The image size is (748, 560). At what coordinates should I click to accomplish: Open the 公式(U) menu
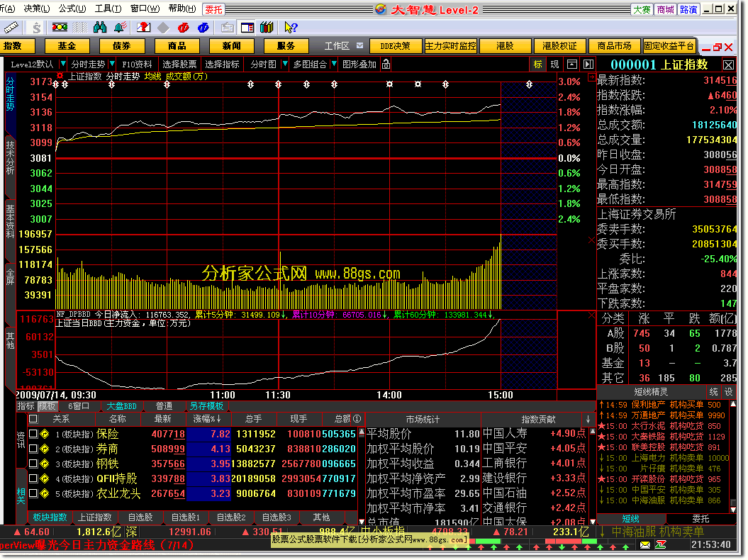72,9
